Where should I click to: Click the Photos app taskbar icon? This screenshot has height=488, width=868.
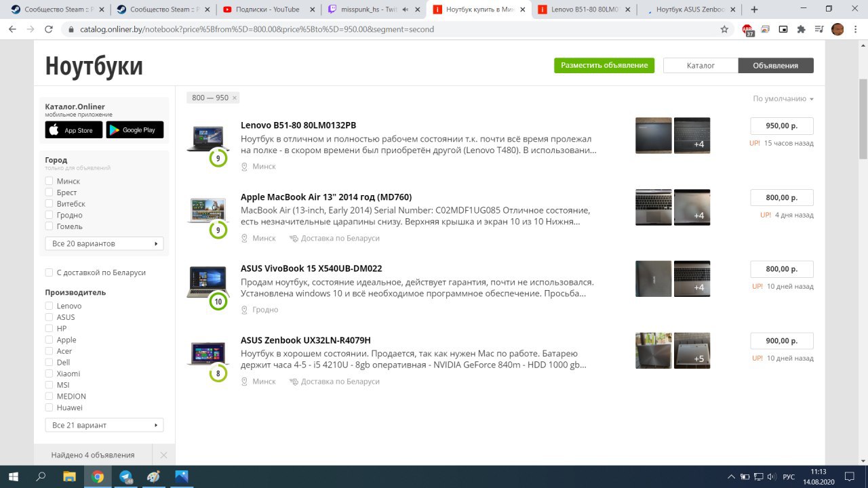pyautogui.click(x=182, y=476)
